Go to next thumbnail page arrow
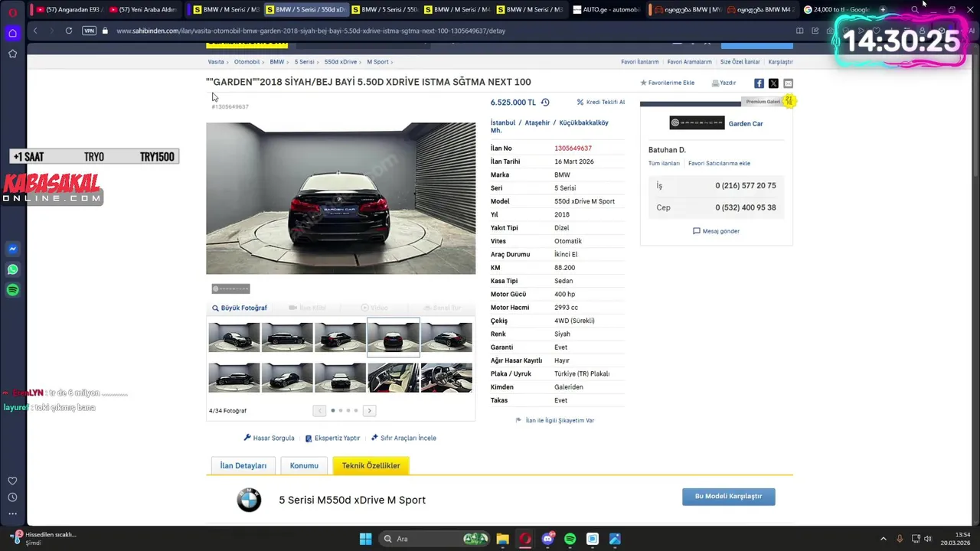The height and width of the screenshot is (551, 980). click(x=369, y=411)
